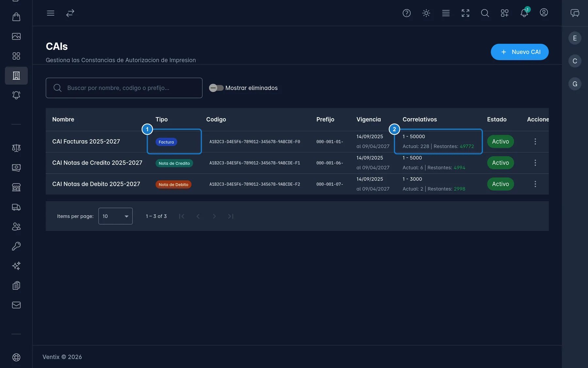Open actions menu for CAI Notas de Credito
588x368 pixels.
pos(535,163)
